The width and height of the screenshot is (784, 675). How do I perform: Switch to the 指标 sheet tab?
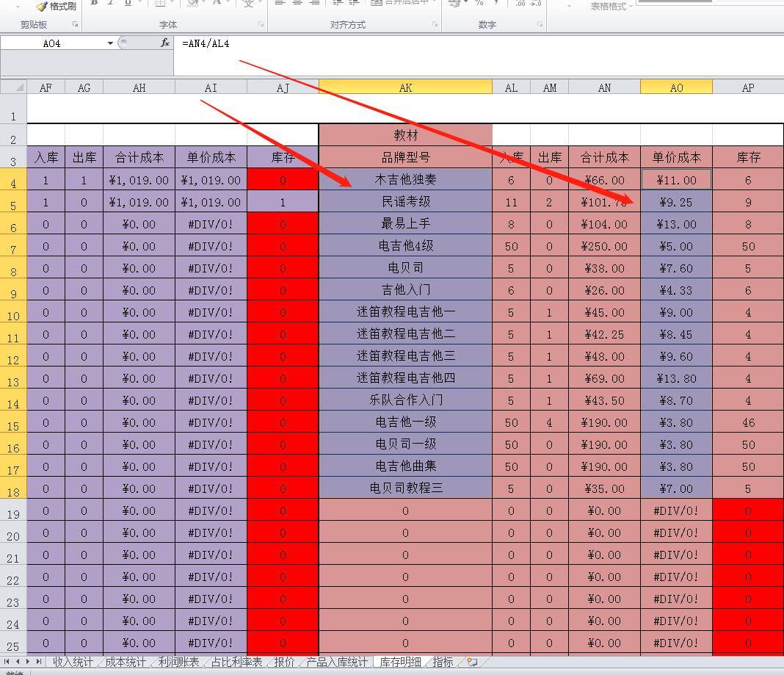pyautogui.click(x=443, y=662)
